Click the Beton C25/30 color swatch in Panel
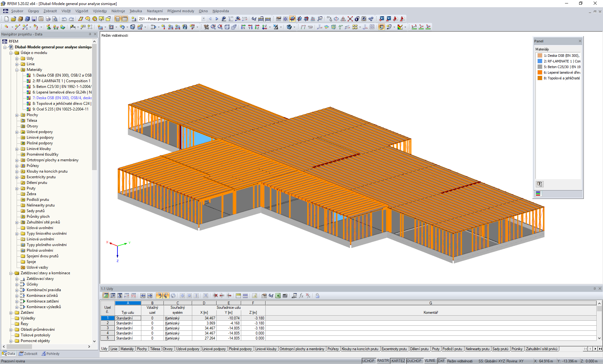 click(x=539, y=67)
